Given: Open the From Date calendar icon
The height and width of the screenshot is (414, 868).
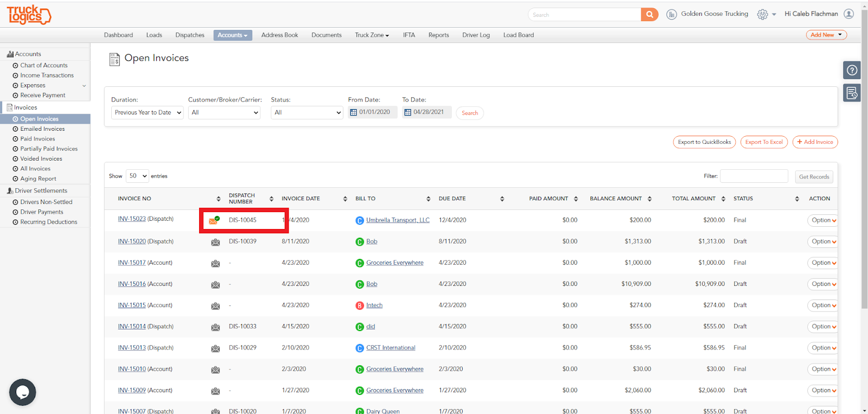Looking at the screenshot, I should tap(354, 112).
